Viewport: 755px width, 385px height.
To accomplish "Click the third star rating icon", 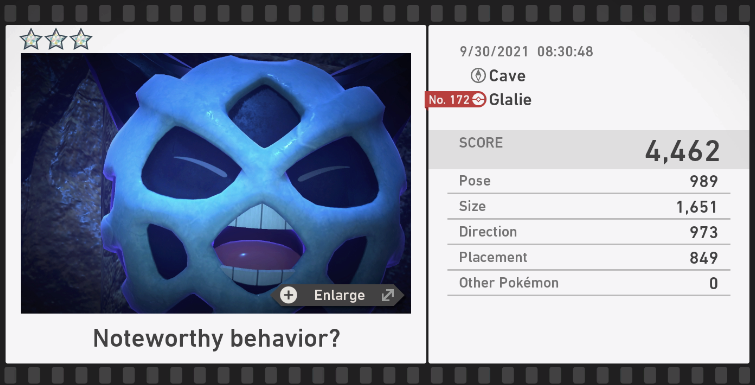I will click(x=81, y=39).
